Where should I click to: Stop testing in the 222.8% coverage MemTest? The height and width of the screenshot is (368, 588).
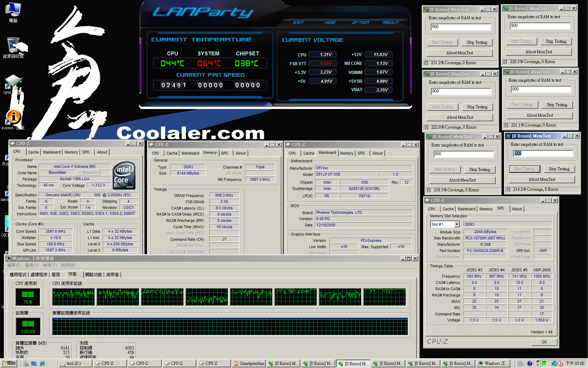tap(477, 107)
